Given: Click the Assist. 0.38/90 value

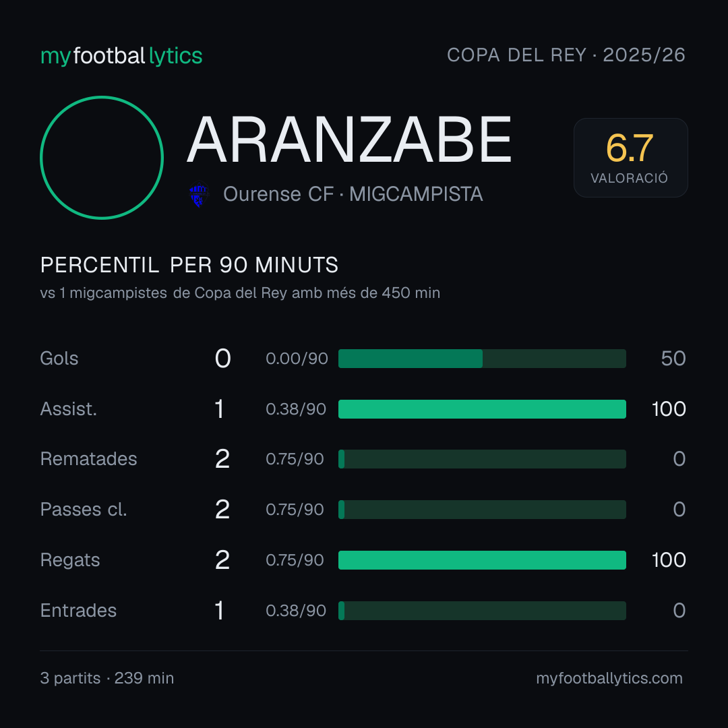Looking at the screenshot, I should [296, 409].
